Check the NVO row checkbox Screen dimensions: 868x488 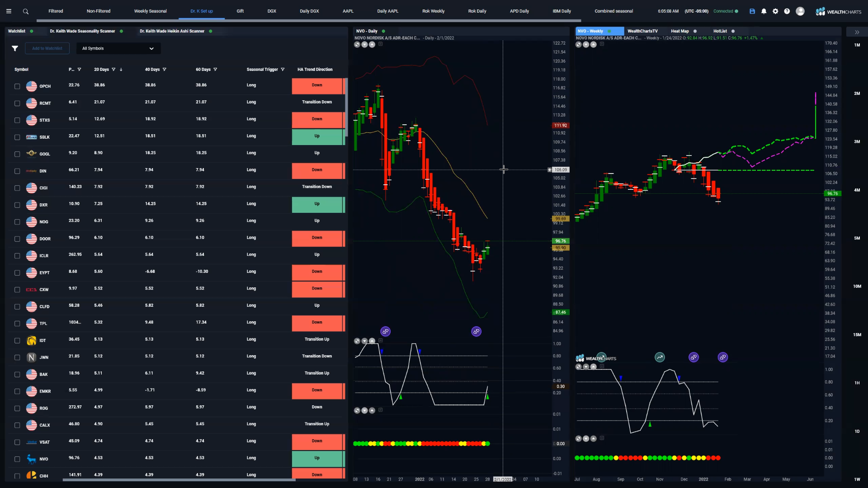(17, 459)
